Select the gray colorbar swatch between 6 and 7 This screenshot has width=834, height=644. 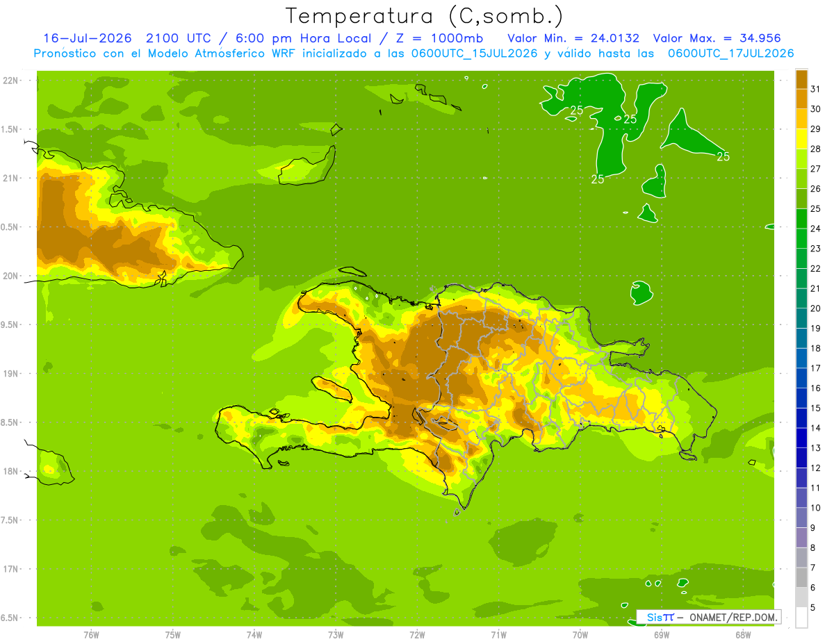pyautogui.click(x=801, y=577)
